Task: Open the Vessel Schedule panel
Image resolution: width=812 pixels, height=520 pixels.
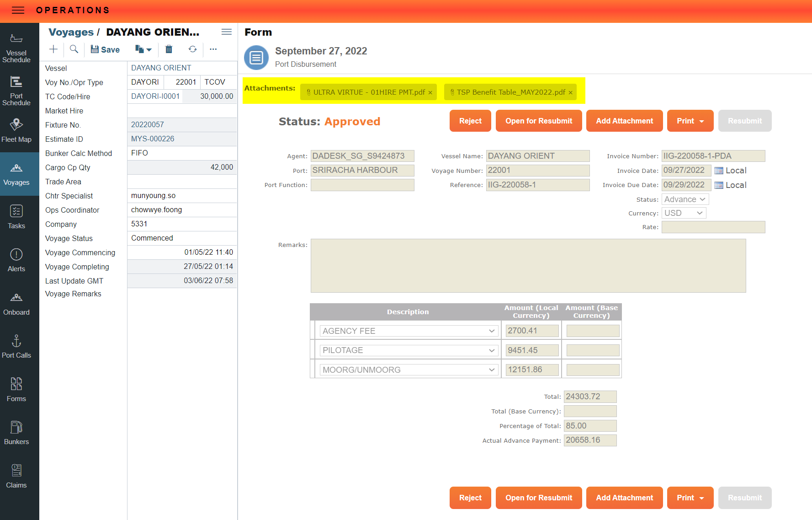Action: click(16, 48)
